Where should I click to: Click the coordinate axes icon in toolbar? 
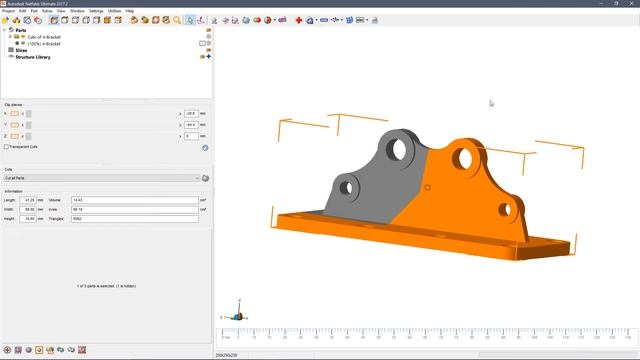click(x=201, y=20)
